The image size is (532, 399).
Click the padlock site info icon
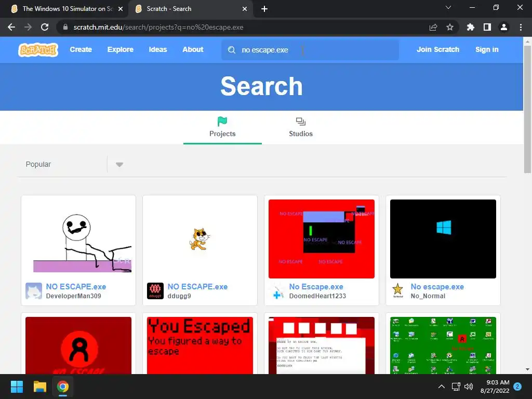[x=65, y=27]
